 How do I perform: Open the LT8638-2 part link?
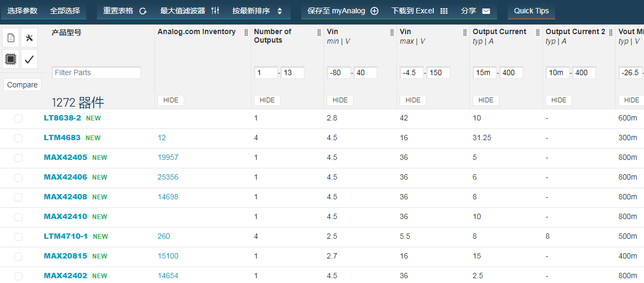point(62,118)
